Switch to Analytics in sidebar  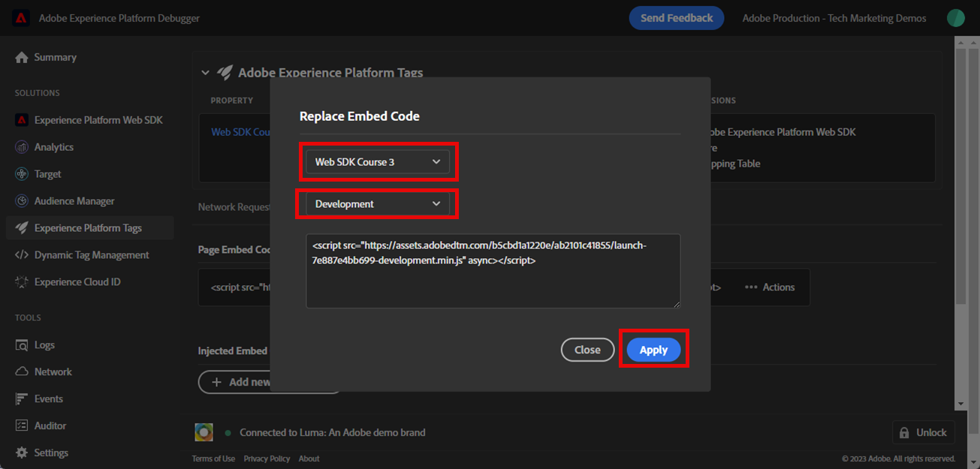(x=54, y=147)
